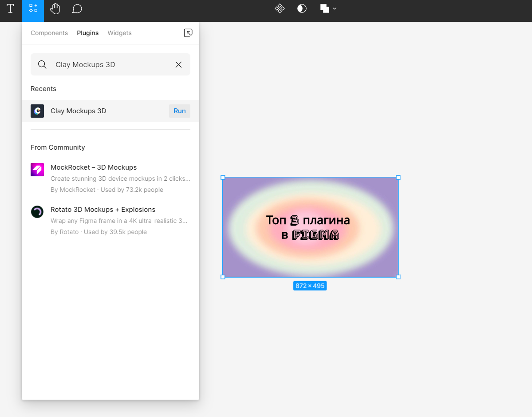Detach the resources panel window icon
Viewport: 532px width, 417px height.
tap(188, 33)
